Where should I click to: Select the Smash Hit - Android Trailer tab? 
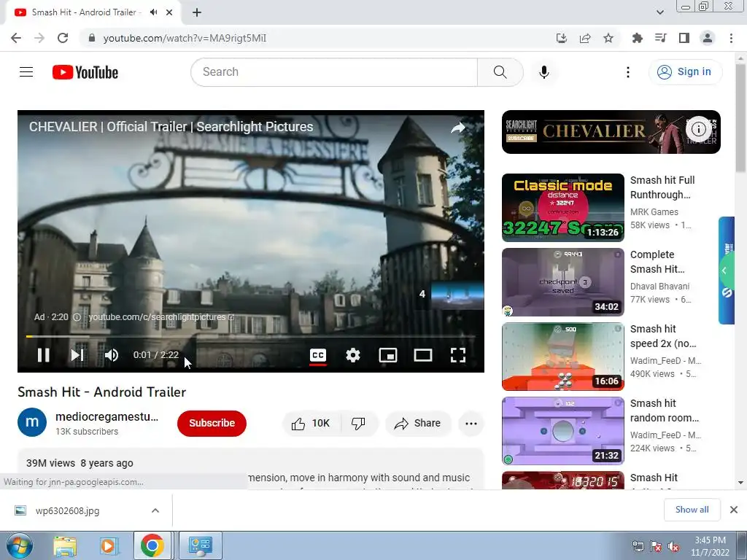point(93,12)
